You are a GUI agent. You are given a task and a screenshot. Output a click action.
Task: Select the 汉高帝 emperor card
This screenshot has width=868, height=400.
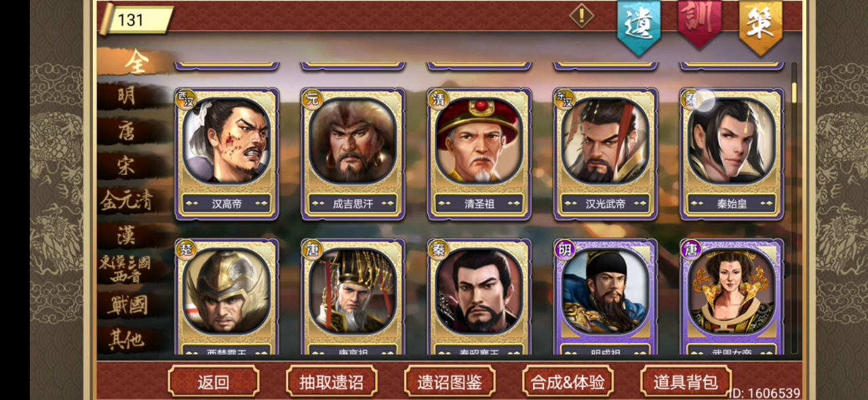tap(226, 154)
